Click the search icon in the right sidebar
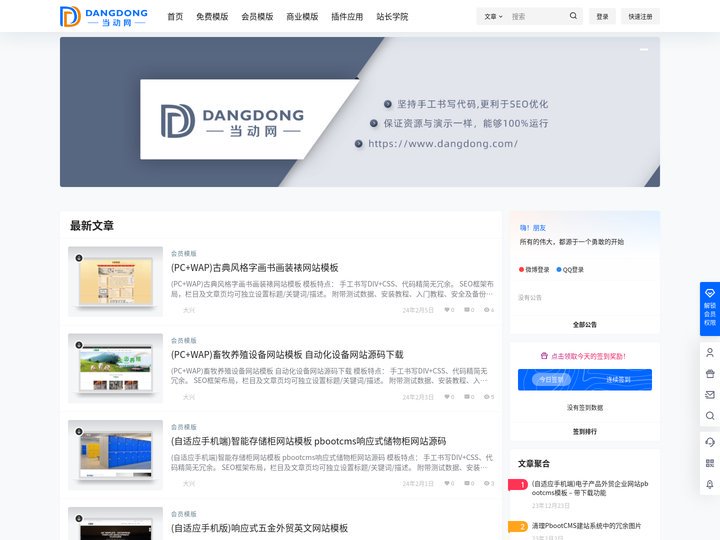 709,416
